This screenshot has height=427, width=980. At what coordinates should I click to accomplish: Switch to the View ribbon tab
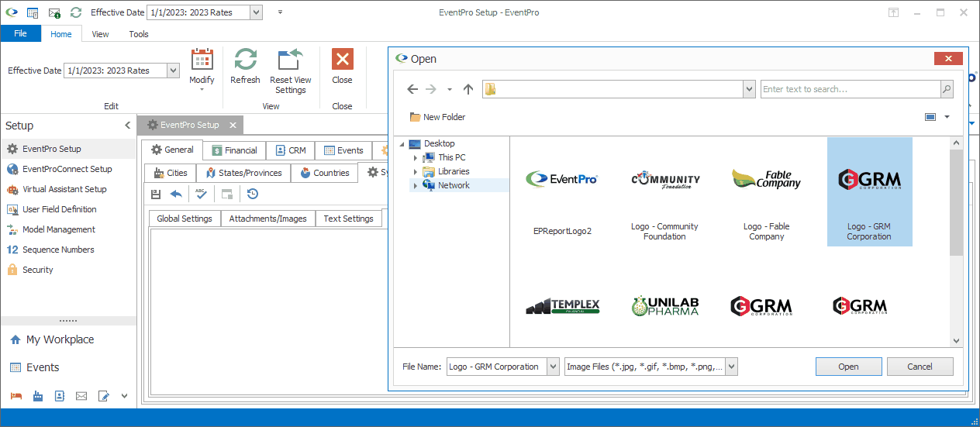(x=100, y=34)
